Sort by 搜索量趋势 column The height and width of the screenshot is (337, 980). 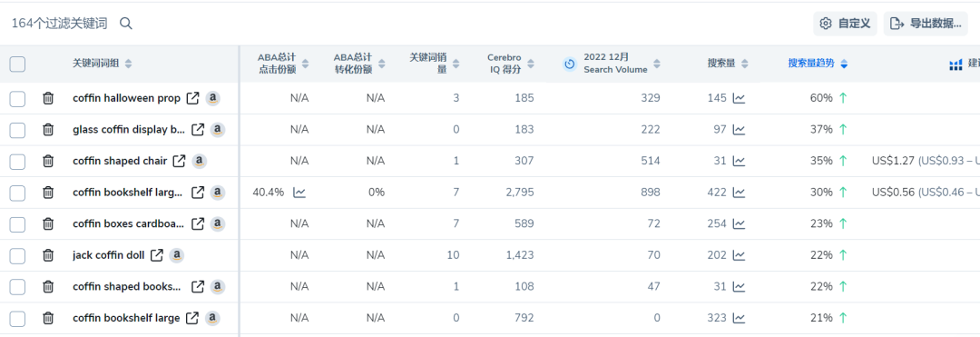[x=818, y=64]
